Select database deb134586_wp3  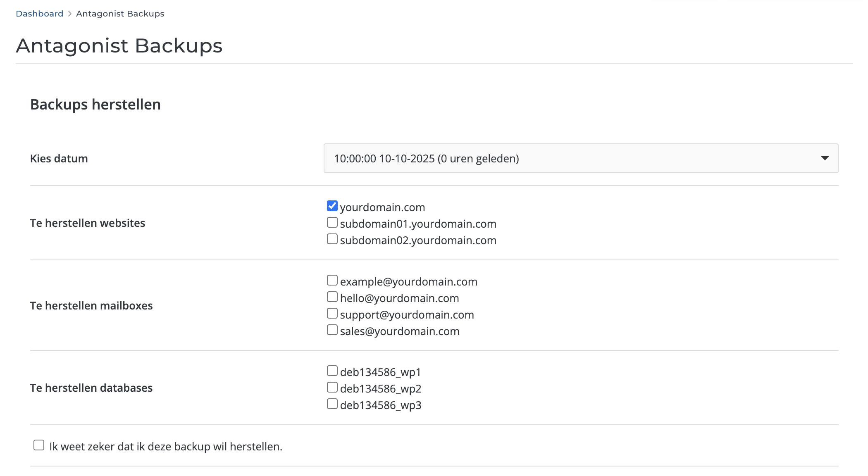pos(332,404)
